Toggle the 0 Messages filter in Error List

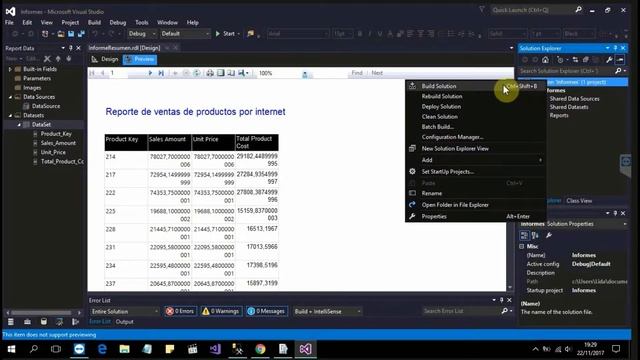(x=267, y=311)
